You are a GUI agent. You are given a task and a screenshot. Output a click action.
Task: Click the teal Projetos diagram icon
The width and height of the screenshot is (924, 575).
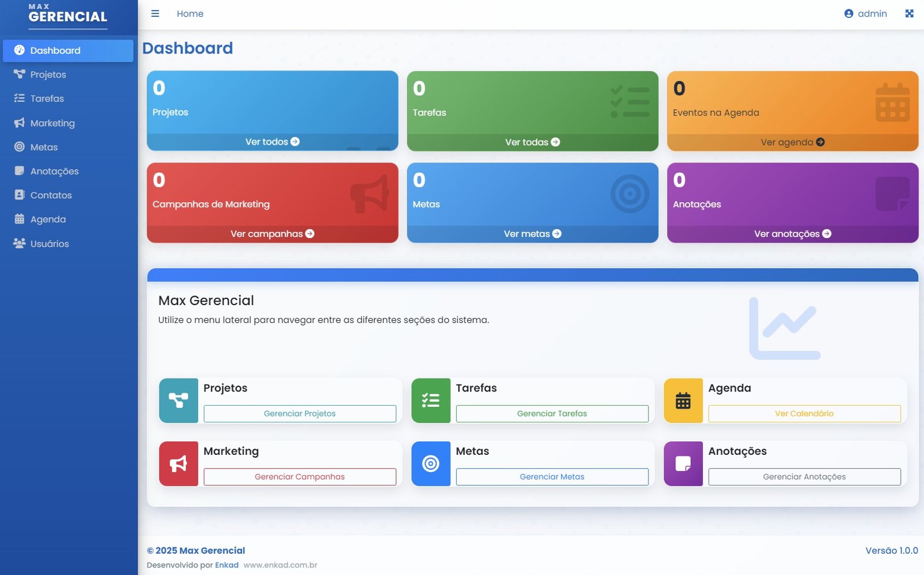click(x=178, y=400)
